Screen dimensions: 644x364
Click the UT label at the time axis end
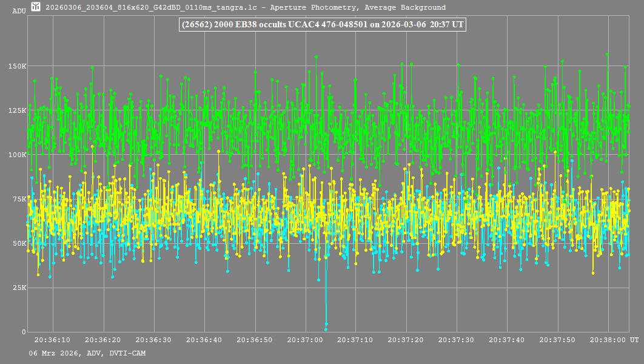634,340
